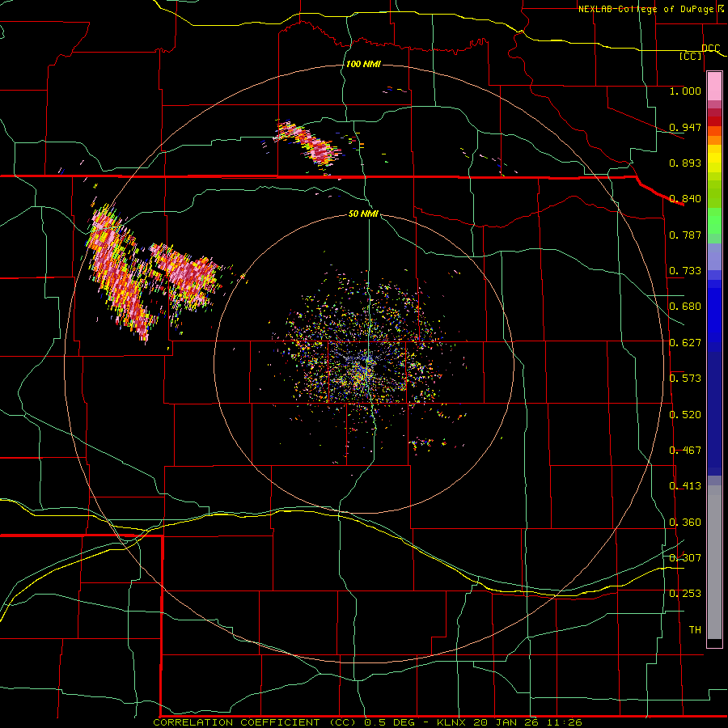Screen dimensions: 728x728
Task: Click the 0.520 color scale label
Action: tap(685, 415)
